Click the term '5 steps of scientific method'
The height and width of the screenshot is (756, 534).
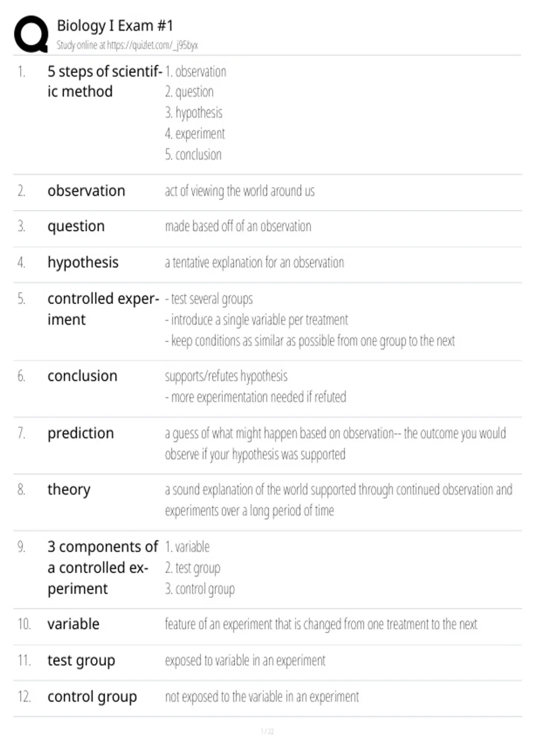click(x=105, y=81)
